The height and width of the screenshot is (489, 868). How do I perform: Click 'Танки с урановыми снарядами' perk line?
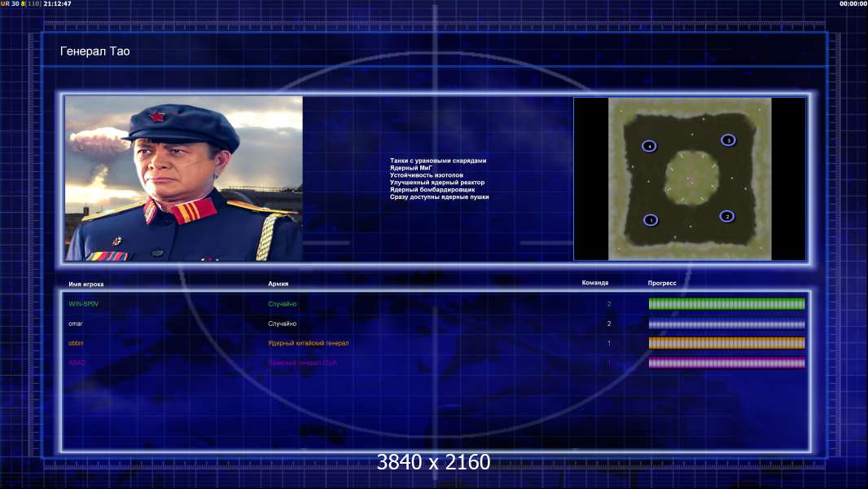coord(438,161)
